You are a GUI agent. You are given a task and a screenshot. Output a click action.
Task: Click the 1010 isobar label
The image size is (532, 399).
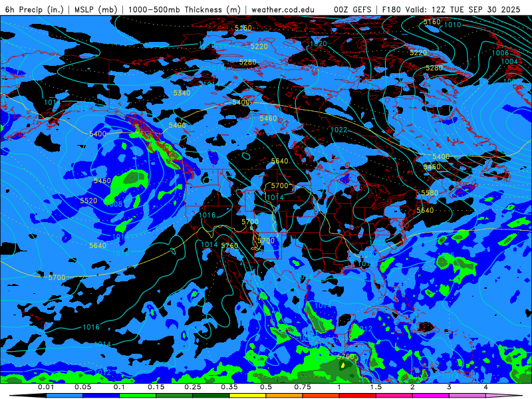tap(453, 25)
